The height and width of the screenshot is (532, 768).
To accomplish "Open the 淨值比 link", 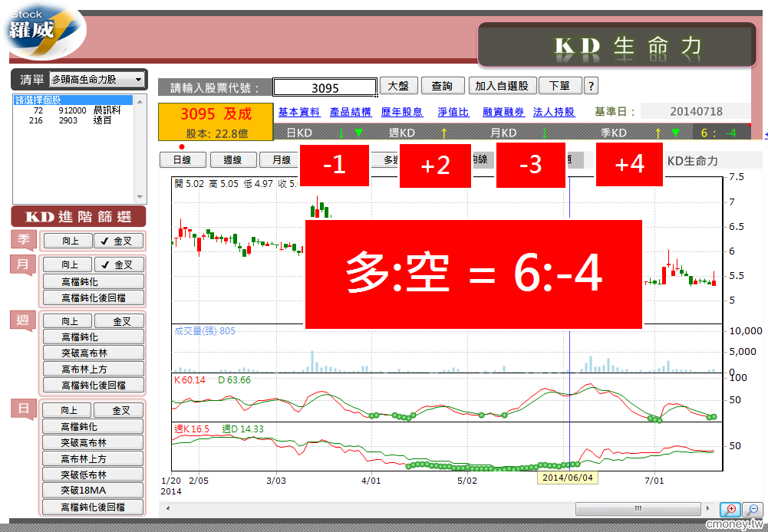I will click(x=453, y=112).
